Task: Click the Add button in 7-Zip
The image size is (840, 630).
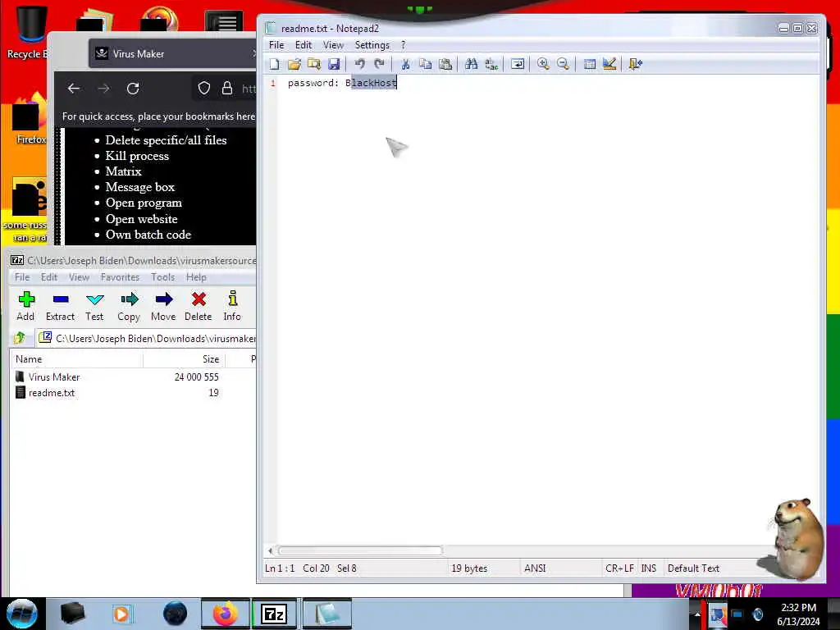Action: pyautogui.click(x=25, y=307)
